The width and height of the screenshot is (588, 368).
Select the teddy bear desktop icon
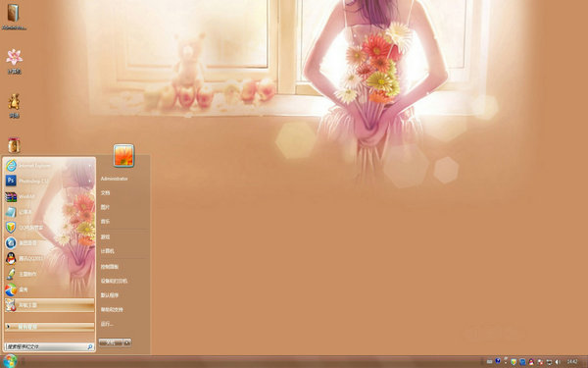[15, 106]
